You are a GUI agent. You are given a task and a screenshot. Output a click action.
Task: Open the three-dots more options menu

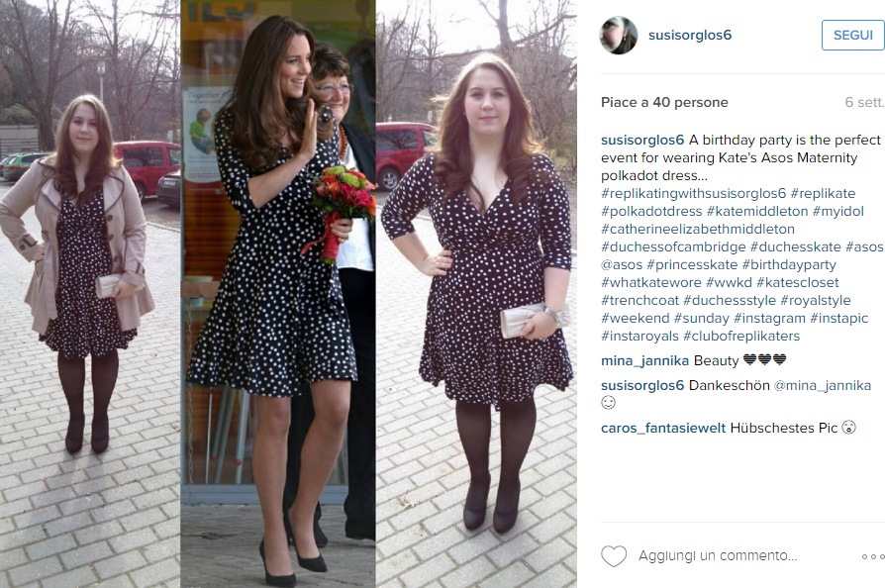[873, 556]
